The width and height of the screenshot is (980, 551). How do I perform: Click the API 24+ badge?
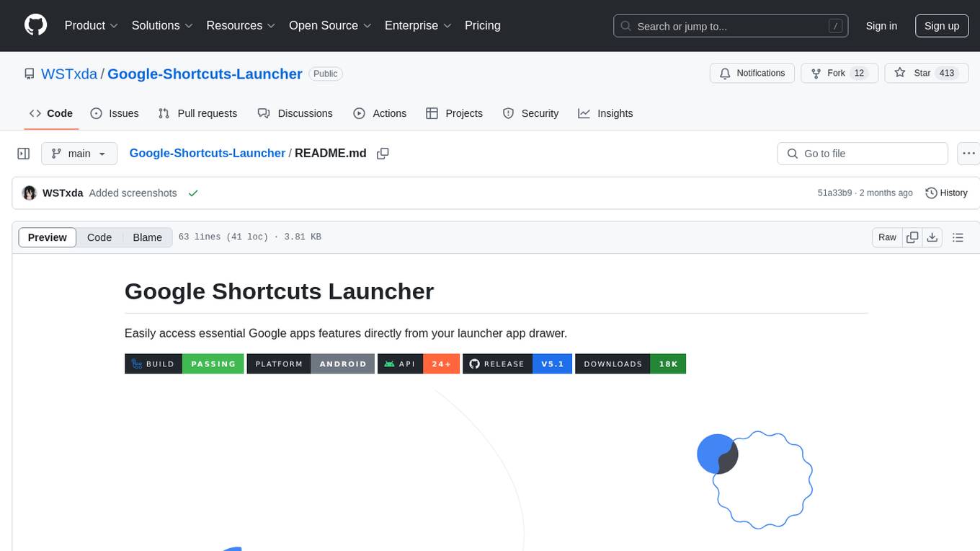coord(419,363)
